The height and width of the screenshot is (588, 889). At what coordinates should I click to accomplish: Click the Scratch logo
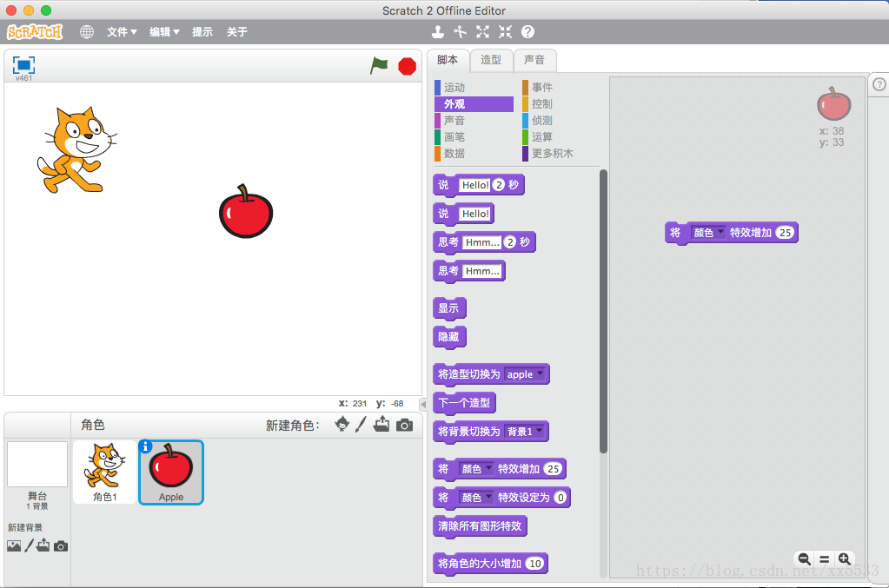pyautogui.click(x=35, y=32)
